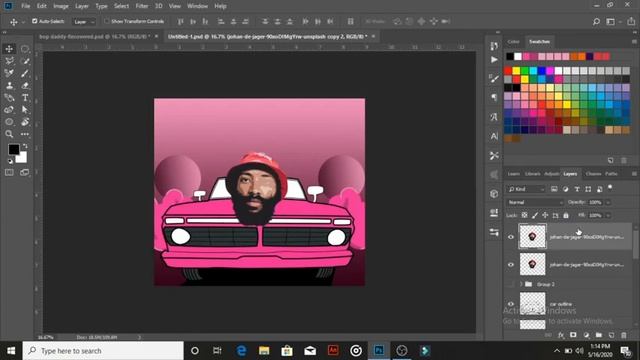Image resolution: width=640 pixels, height=360 pixels.
Task: Select the Move tool in toolbox
Action: [9, 49]
